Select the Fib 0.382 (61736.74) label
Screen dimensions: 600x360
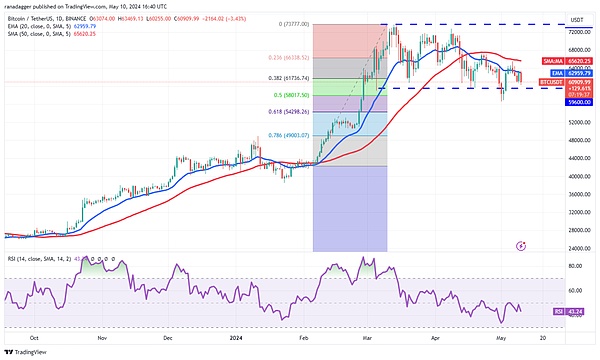click(x=289, y=78)
